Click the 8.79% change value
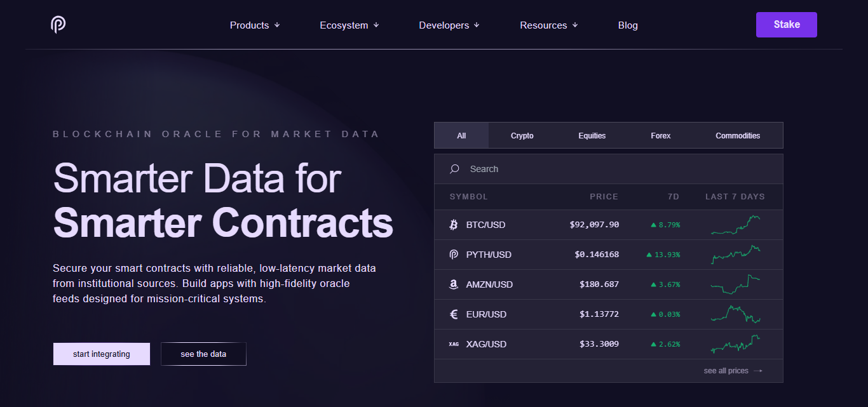The image size is (868, 407). point(670,225)
